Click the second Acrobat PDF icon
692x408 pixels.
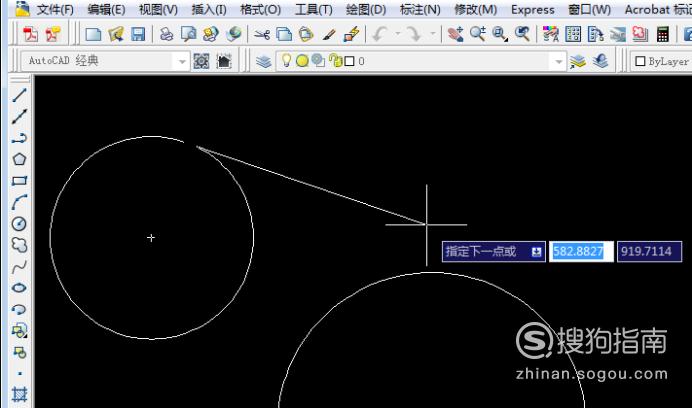click(x=53, y=34)
